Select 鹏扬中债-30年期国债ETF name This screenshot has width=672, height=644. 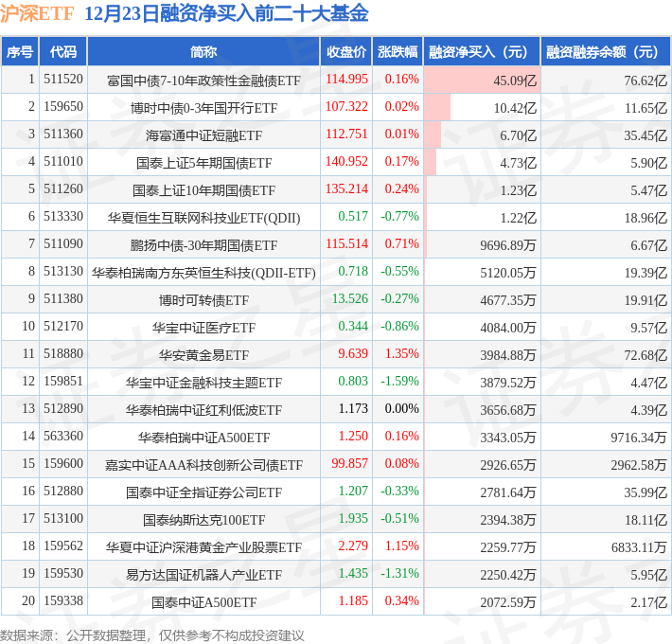tap(203, 245)
